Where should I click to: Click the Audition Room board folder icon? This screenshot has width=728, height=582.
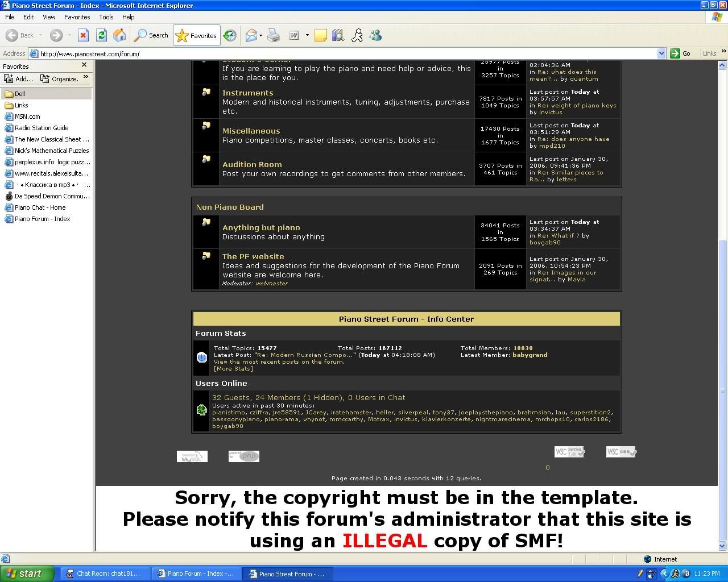pyautogui.click(x=206, y=159)
